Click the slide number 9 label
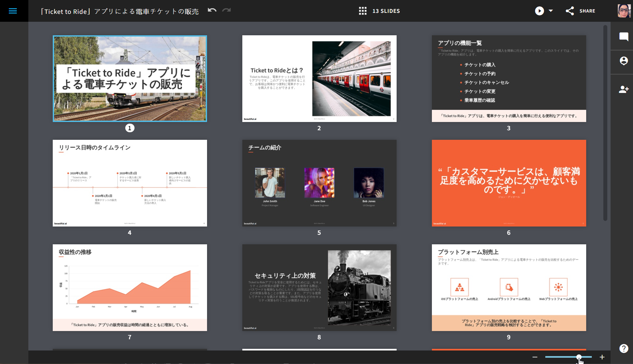 click(509, 337)
